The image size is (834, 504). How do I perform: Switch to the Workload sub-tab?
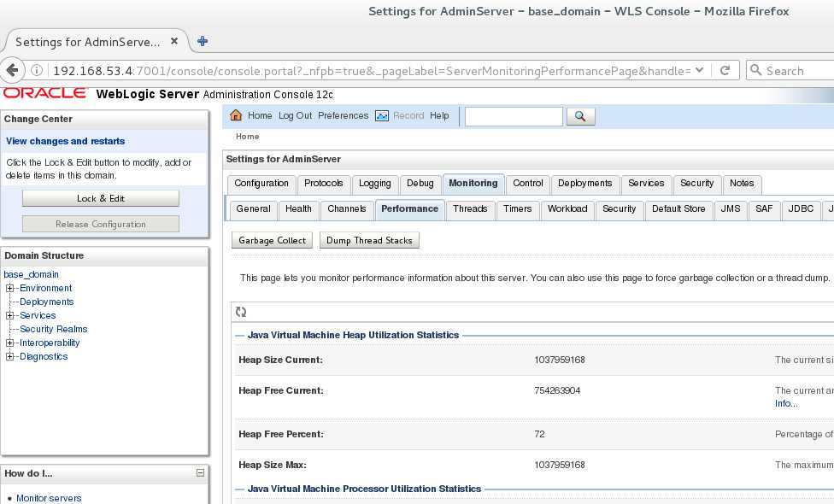coord(567,209)
